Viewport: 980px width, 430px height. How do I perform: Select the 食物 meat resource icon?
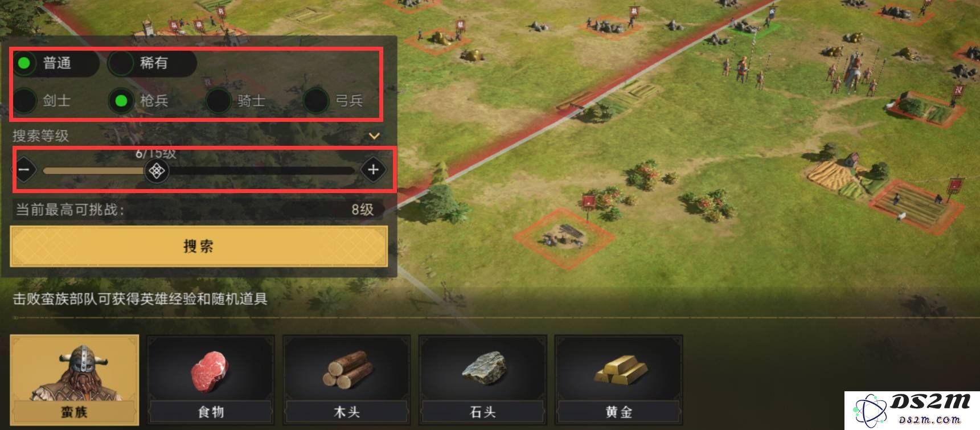click(211, 380)
